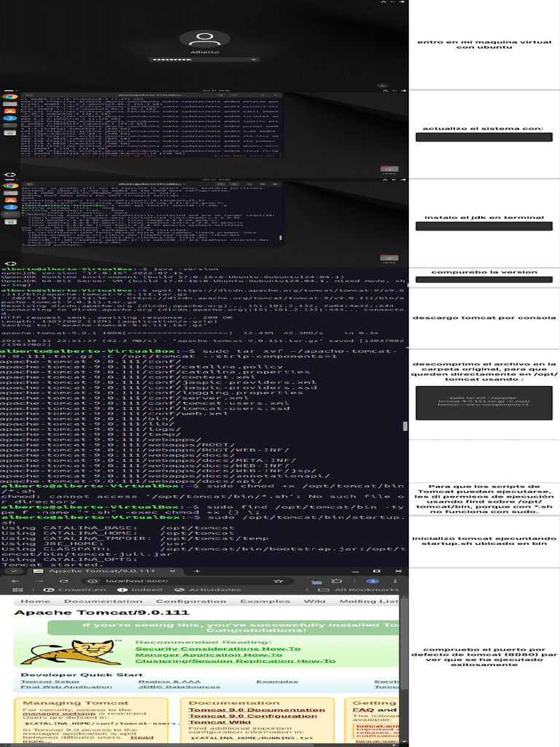The image size is (560, 747).
Task: Click the 'Developer Quick Start' heading
Action: (82, 675)
